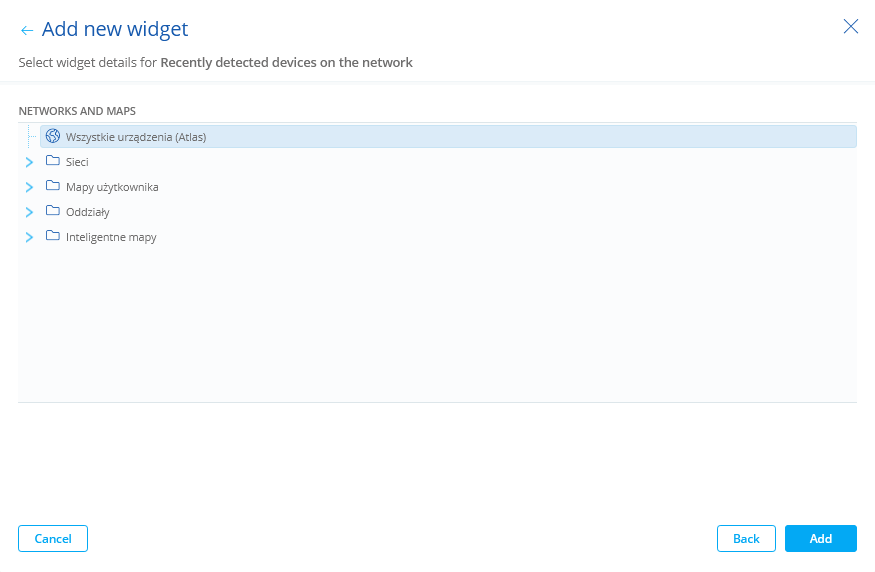Image resolution: width=875 pixels, height=572 pixels.
Task: Click the Oddziały folder icon
Action: point(53,211)
